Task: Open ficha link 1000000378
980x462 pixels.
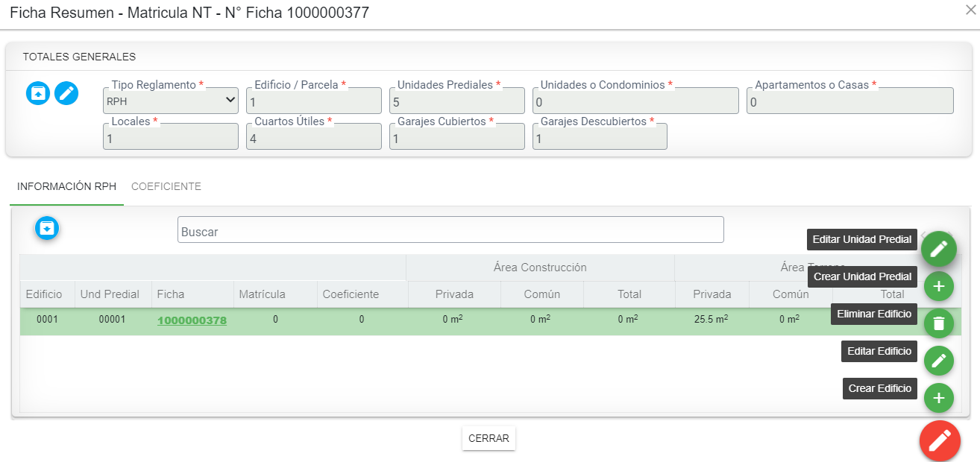Action: click(192, 320)
